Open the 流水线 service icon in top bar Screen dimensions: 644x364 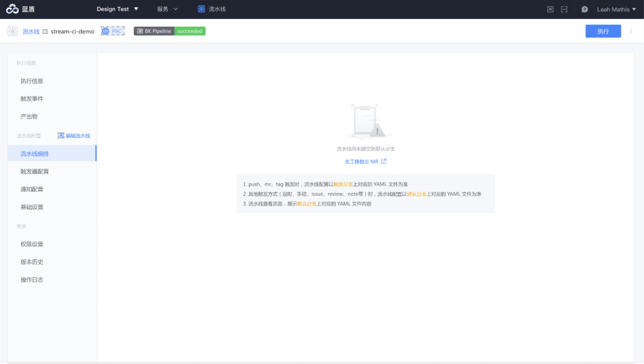tap(201, 9)
